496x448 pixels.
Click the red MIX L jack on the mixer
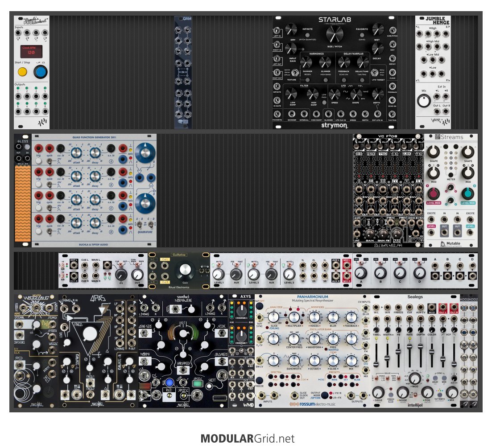(347, 266)
